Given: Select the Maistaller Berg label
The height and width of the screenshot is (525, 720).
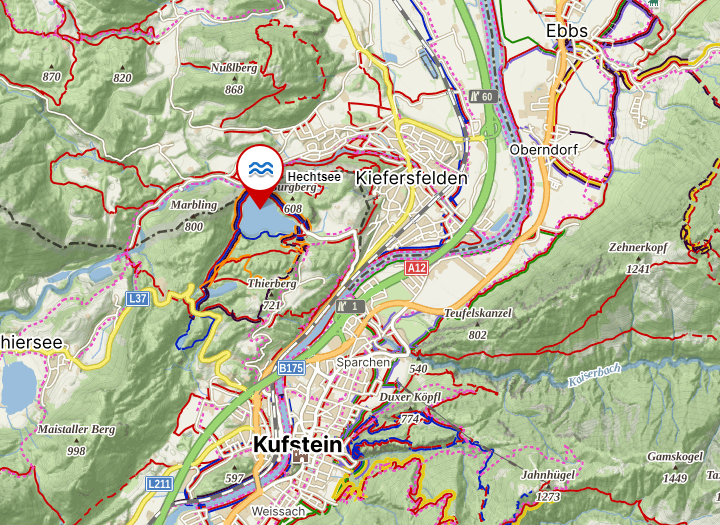Looking at the screenshot, I should pyautogui.click(x=76, y=429).
